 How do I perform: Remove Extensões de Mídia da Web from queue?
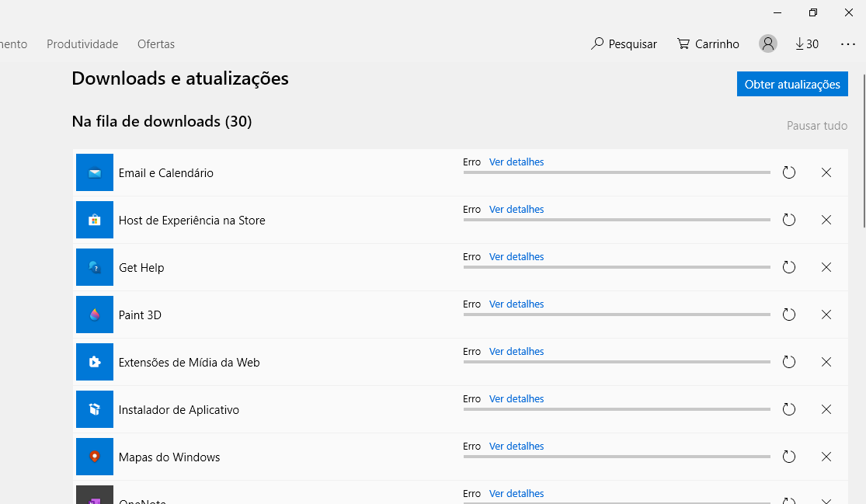click(826, 362)
